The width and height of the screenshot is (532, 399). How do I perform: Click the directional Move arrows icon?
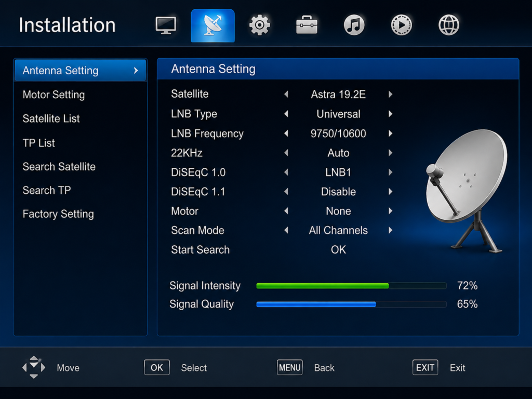point(34,367)
